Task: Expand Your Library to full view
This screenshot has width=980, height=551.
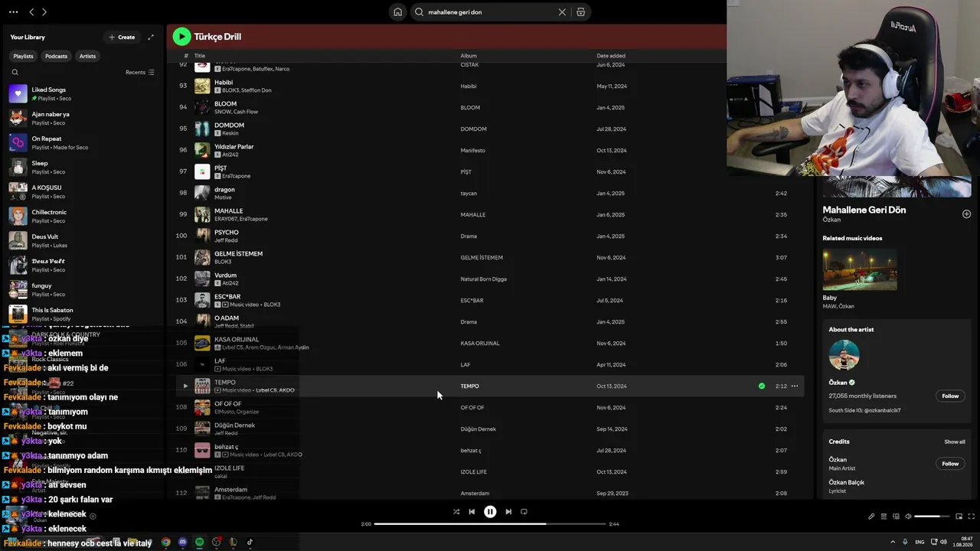Action: (151, 37)
